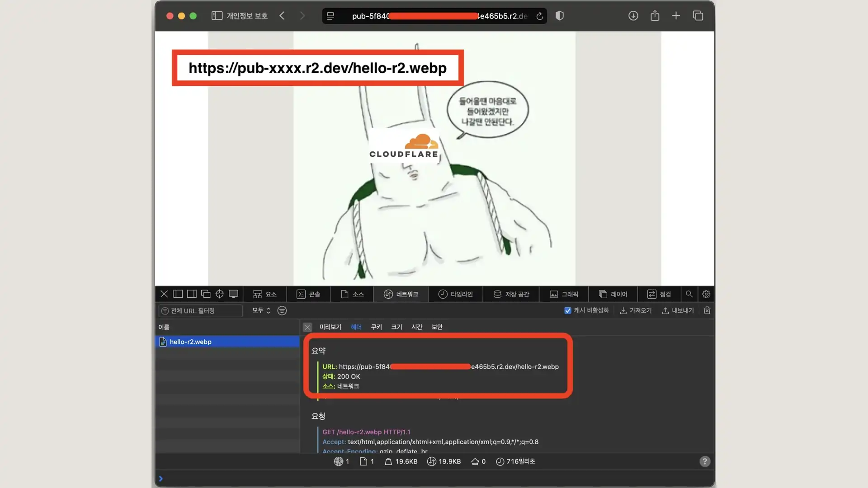Open Web Inspector settings gear
This screenshot has width=868, height=488.
(x=706, y=294)
